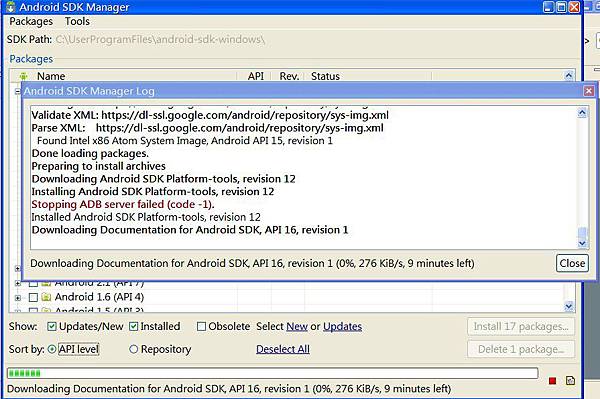This screenshot has height=399, width=600.
Task: Click the 'Validate XML' log line
Action: [x=210, y=115]
